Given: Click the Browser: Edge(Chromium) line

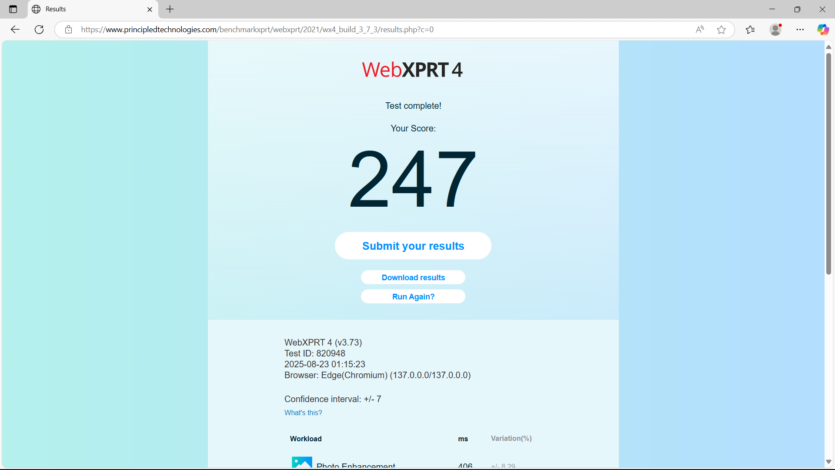Looking at the screenshot, I should click(378, 375).
